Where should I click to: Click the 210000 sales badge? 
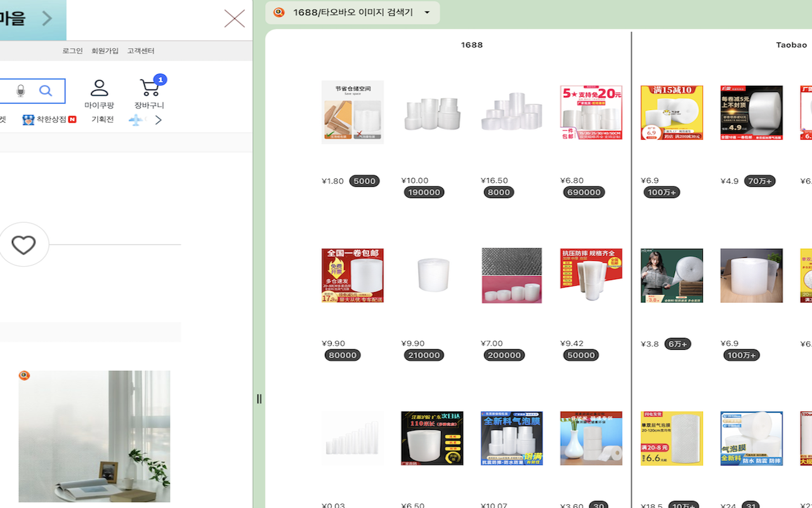coord(424,355)
